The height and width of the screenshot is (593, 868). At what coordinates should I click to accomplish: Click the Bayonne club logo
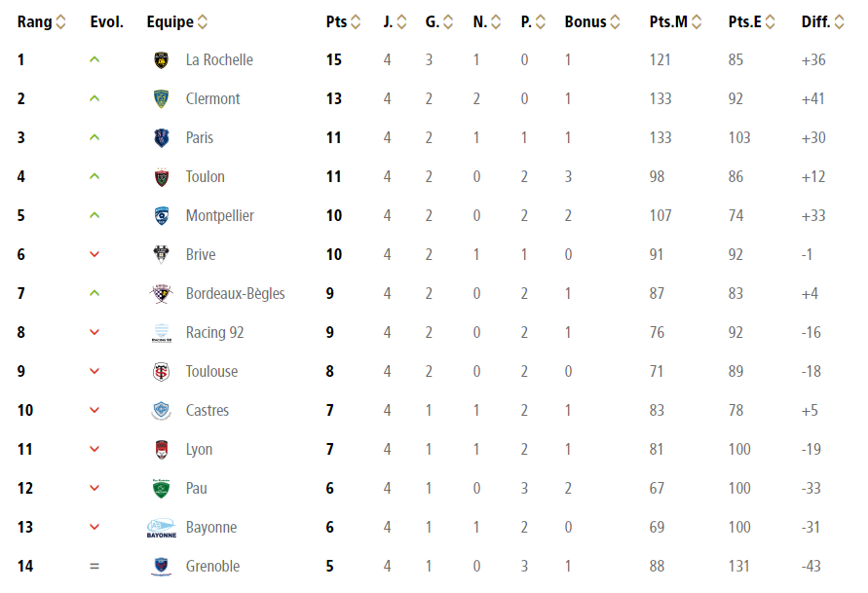coord(162,528)
